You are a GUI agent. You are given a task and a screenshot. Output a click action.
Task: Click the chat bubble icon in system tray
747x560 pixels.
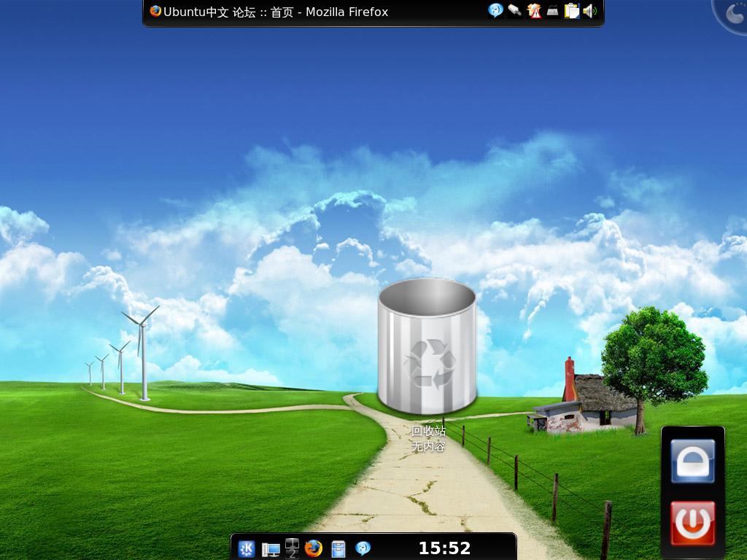coord(495,11)
